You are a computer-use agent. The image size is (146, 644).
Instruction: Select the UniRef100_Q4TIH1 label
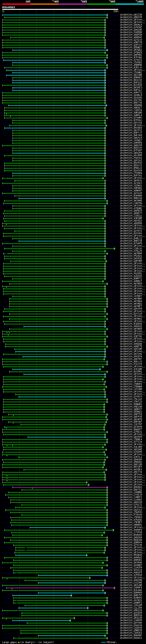coord(131,354)
